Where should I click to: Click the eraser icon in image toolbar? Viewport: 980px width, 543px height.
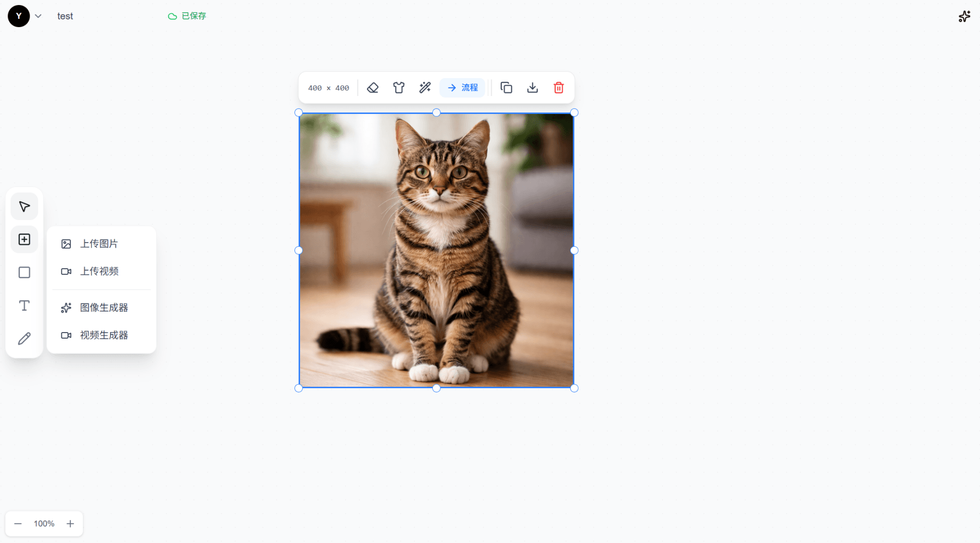click(373, 88)
